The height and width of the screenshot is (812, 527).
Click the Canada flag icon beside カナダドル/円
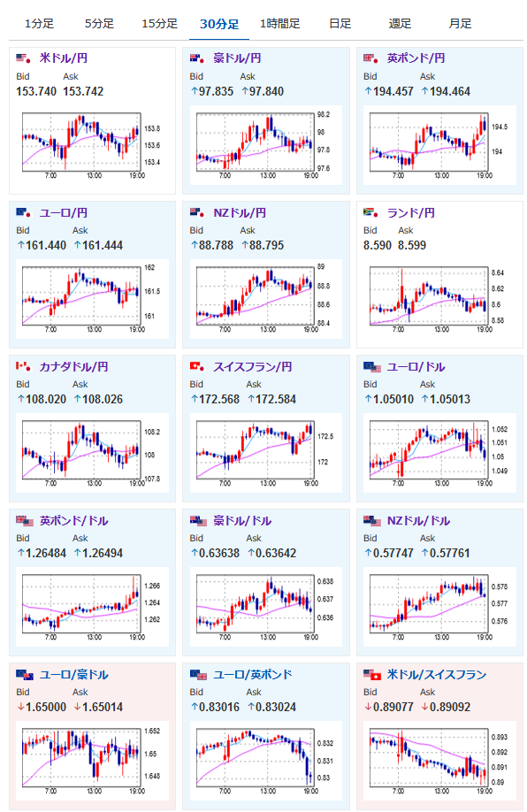pyautogui.click(x=23, y=366)
